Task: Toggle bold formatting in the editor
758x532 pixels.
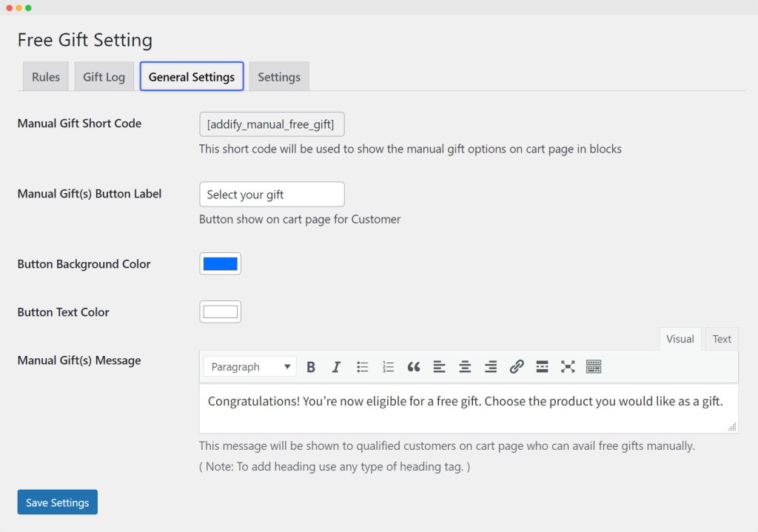Action: 311,367
